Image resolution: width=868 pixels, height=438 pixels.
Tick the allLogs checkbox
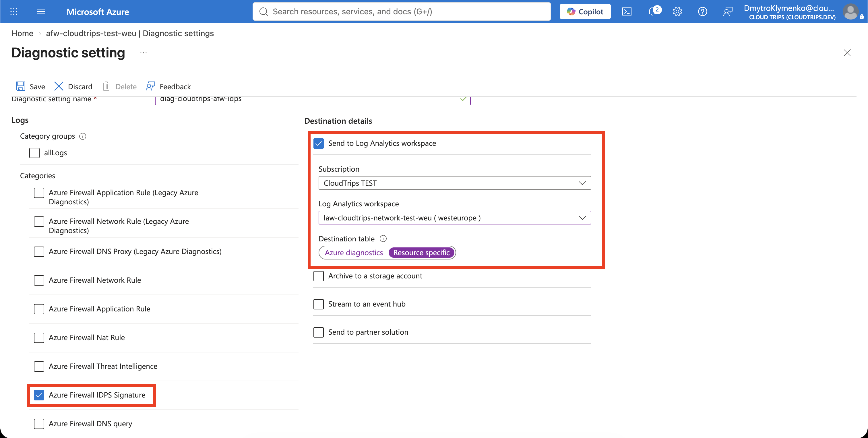(34, 153)
